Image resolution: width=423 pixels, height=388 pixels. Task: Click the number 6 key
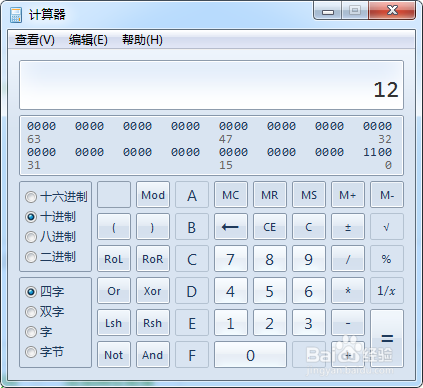tap(309, 291)
